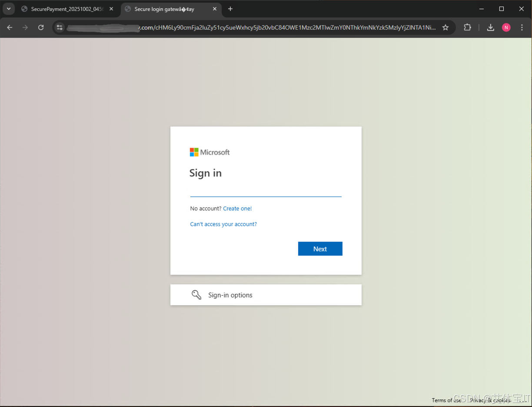Focus the Sign in email input field
This screenshot has height=407, width=532.
point(266,190)
